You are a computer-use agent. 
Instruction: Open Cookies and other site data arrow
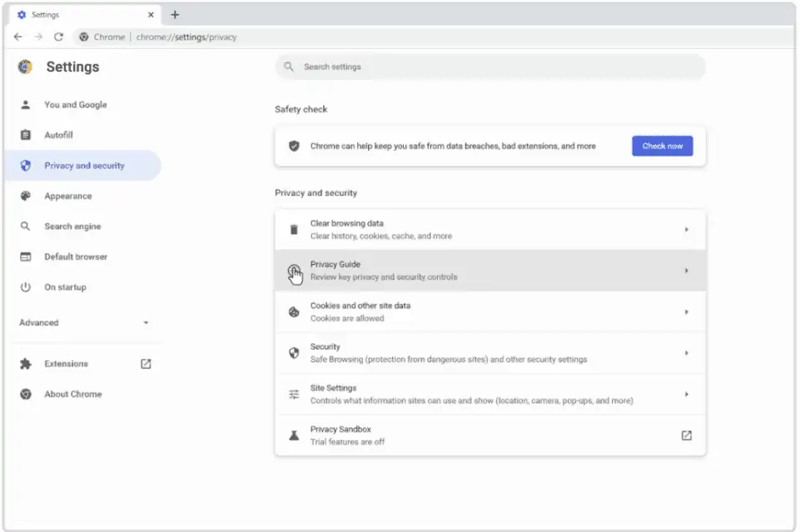[x=687, y=311]
